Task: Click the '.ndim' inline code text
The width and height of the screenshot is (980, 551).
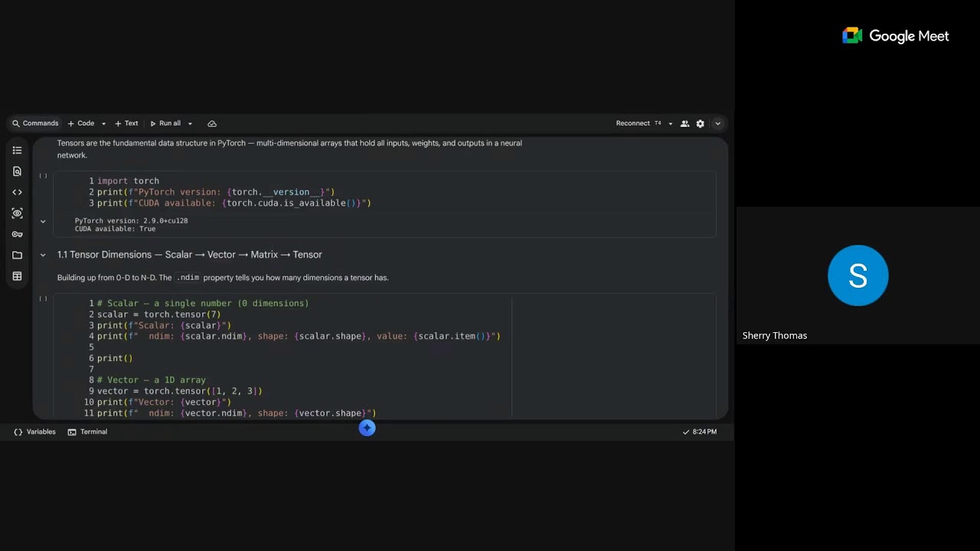Action: (x=188, y=278)
